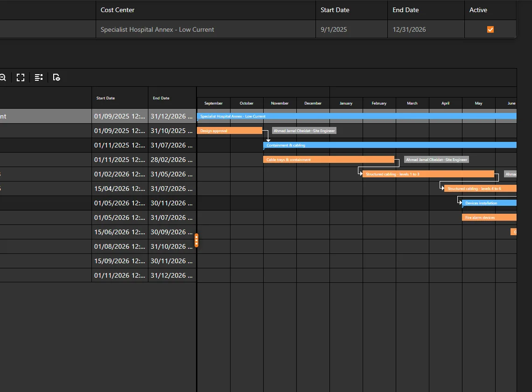The height and width of the screenshot is (392, 532).
Task: Click the December month header
Action: [x=313, y=103]
